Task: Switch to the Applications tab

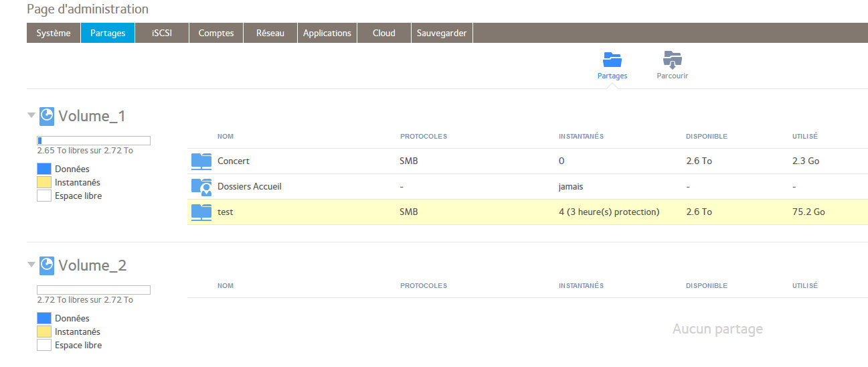Action: coord(327,33)
